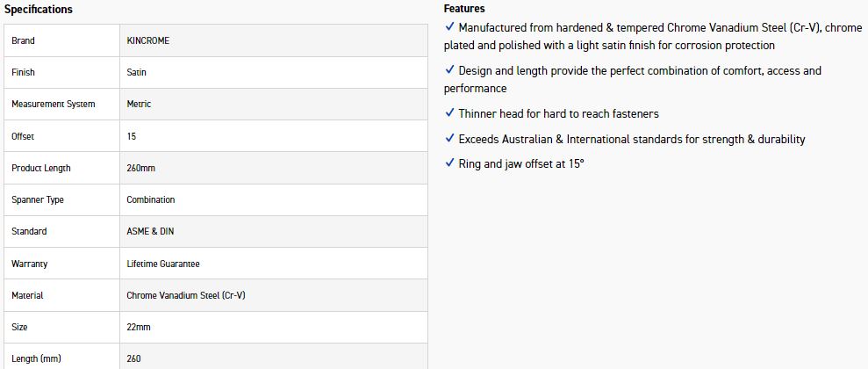Click the 22mm size value
Screen dimensions: 868x369
pos(139,328)
